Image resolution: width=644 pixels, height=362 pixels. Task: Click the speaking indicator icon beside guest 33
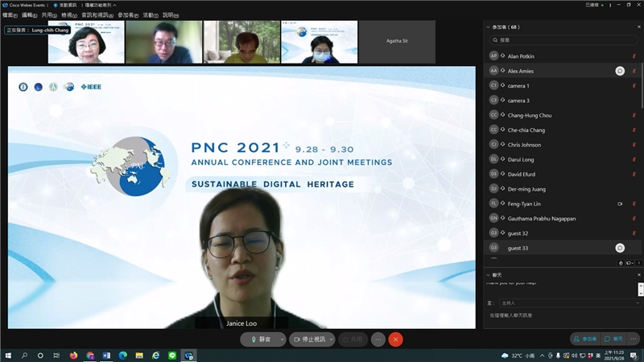tap(620, 248)
